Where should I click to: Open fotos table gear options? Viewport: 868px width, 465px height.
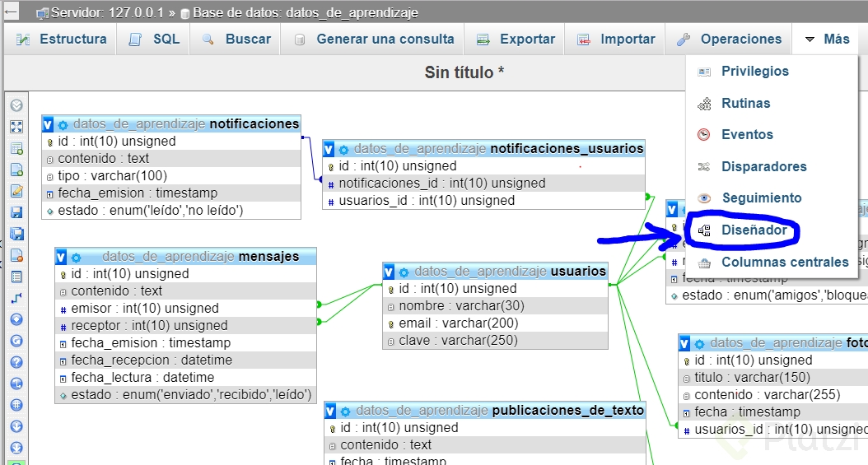coord(700,345)
